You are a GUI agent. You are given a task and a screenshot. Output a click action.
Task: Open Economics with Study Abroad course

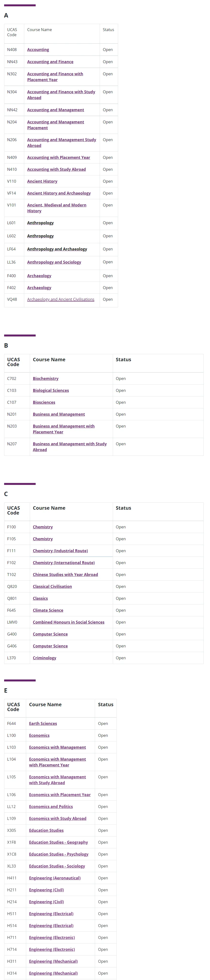[x=57, y=818]
